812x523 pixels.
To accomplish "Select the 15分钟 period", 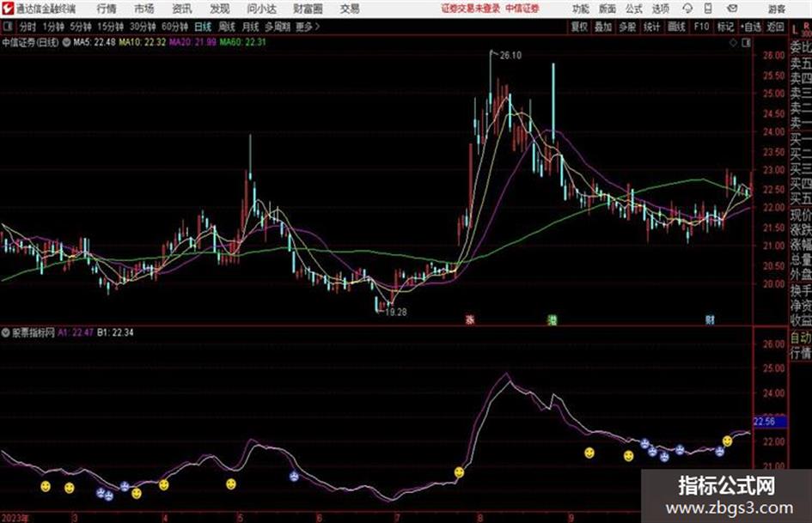I will (x=110, y=27).
